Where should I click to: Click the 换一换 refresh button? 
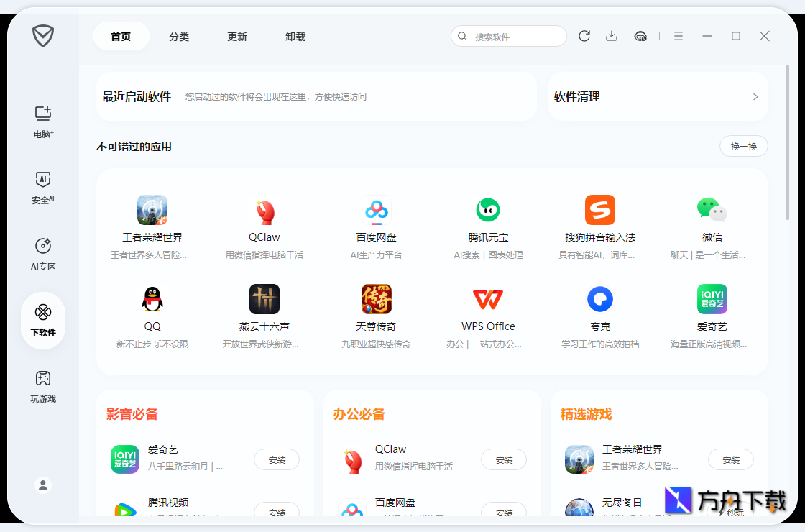click(x=743, y=146)
